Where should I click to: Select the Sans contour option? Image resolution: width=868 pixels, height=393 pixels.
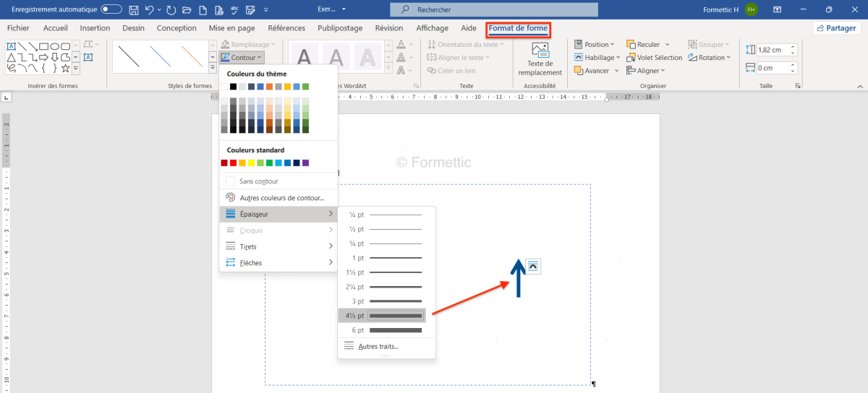click(x=258, y=181)
